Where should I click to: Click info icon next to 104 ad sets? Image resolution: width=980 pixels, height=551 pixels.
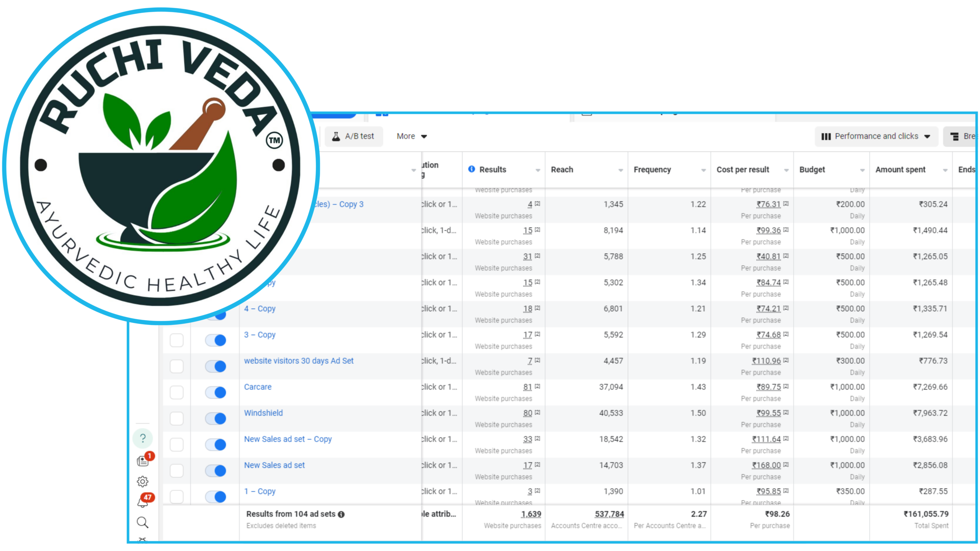click(x=341, y=515)
